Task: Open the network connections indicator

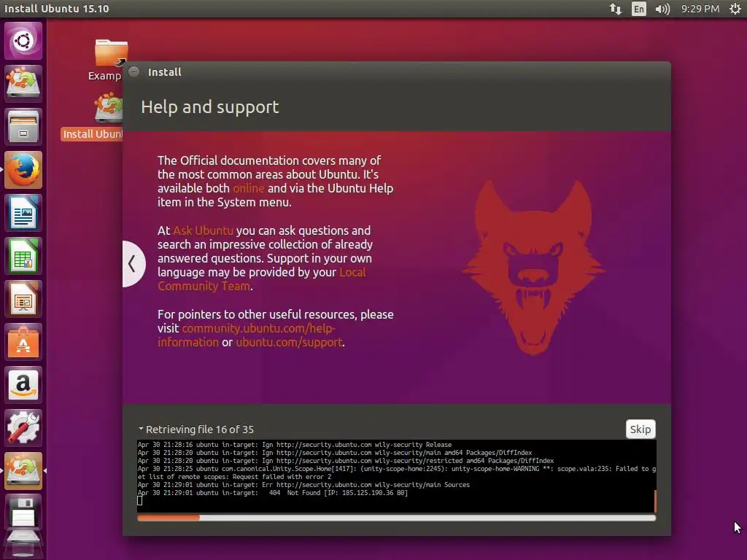Action: coord(616,9)
